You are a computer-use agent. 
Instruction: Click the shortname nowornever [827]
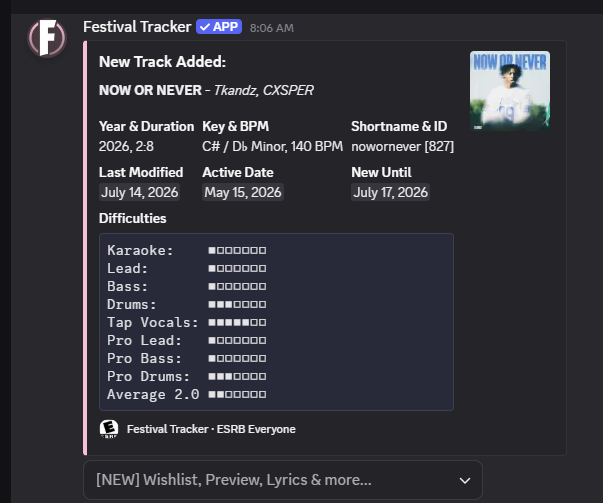pos(403,147)
